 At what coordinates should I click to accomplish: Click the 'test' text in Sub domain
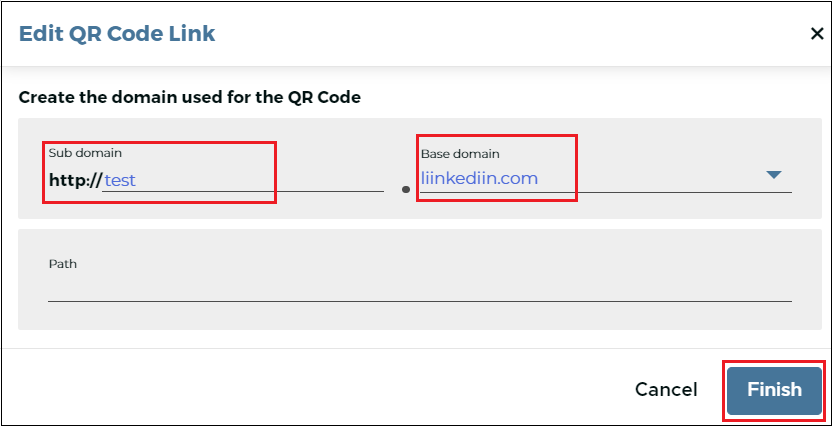[x=120, y=181]
